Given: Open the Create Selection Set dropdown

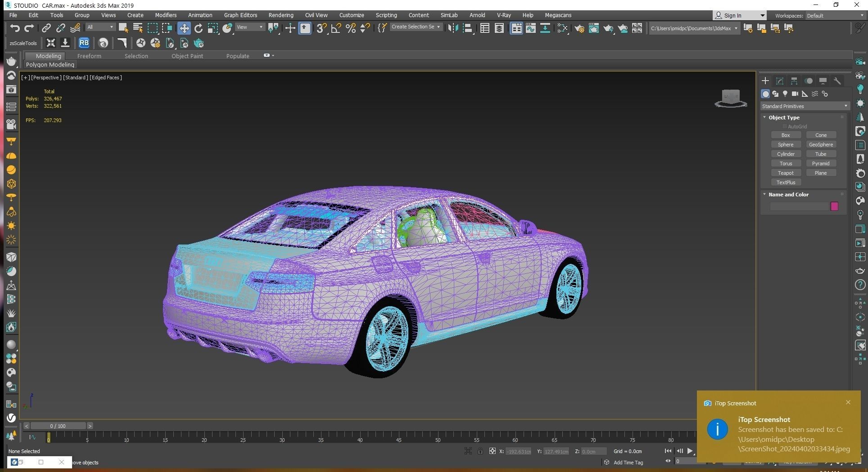Looking at the screenshot, I should coord(416,27).
